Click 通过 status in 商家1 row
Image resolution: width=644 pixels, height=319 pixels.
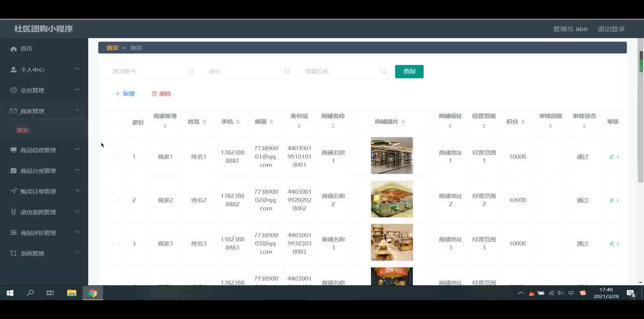(583, 157)
